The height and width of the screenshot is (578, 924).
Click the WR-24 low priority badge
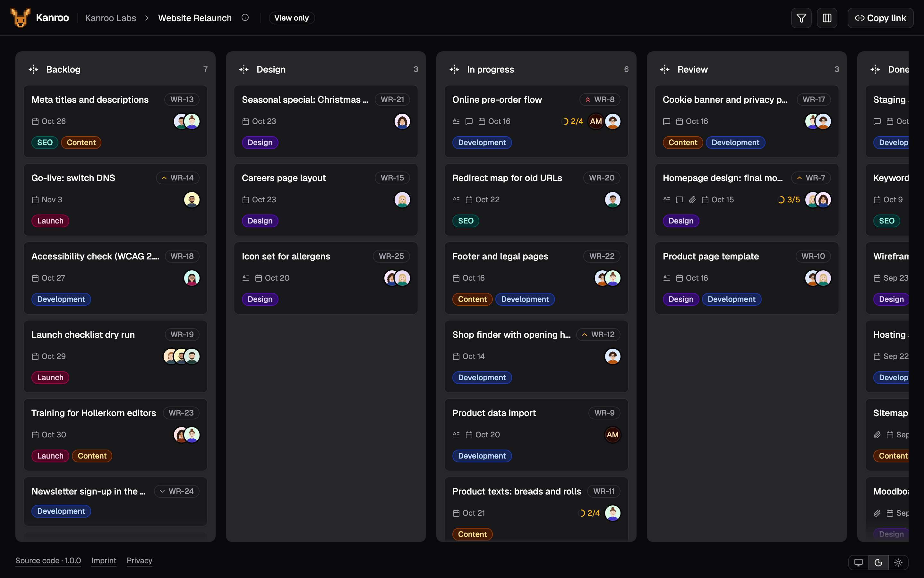tap(177, 491)
